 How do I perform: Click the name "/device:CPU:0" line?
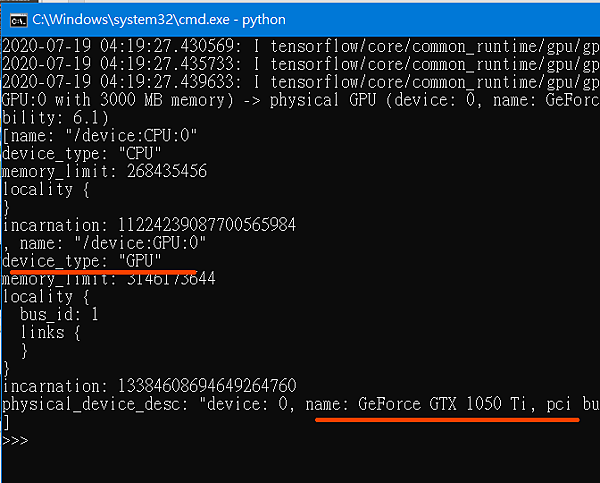click(100, 135)
